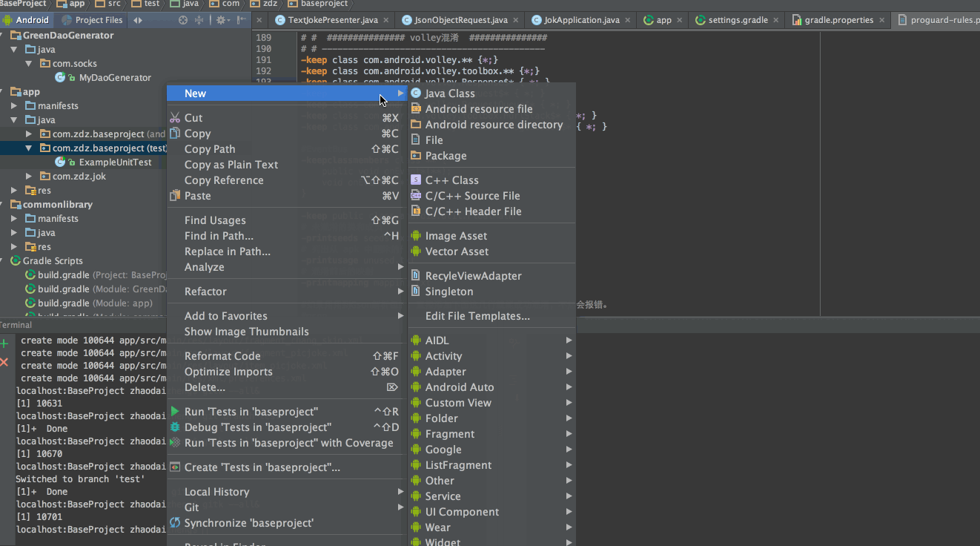Open the Refactor submenu
The height and width of the screenshot is (546, 980).
286,291
